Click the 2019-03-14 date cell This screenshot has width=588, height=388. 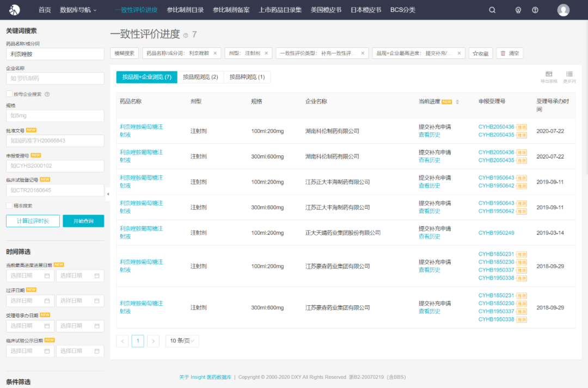pyautogui.click(x=550, y=233)
